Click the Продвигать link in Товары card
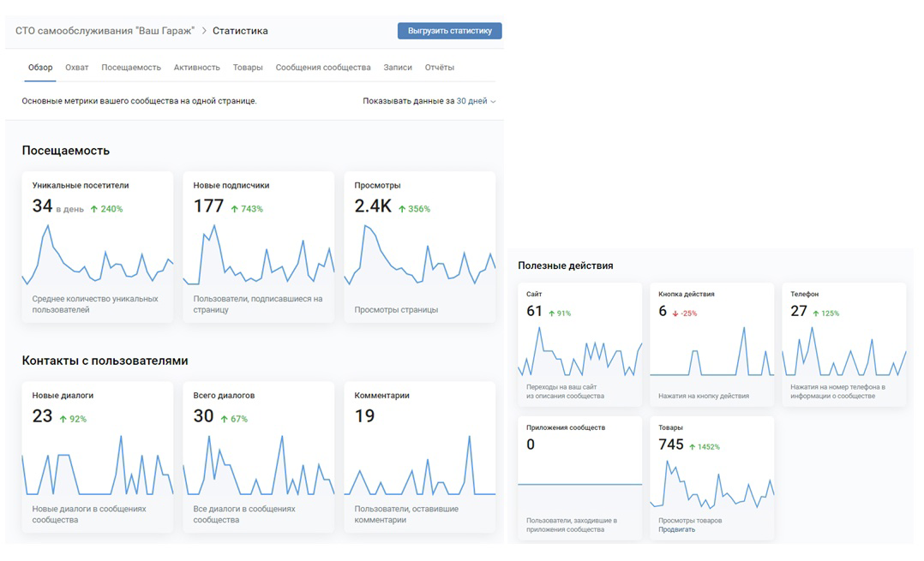Screen dimensions: 924x561 [676, 529]
